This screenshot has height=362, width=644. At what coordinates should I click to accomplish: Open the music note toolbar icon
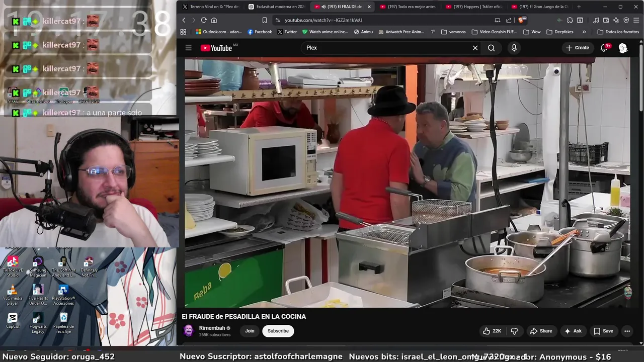(x=596, y=20)
